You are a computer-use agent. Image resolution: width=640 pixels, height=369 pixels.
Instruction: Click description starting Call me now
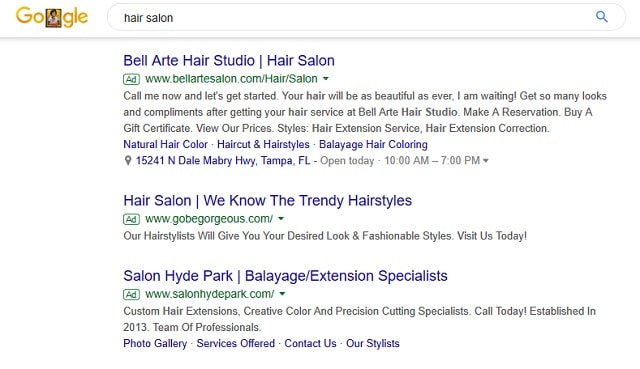tap(365, 112)
